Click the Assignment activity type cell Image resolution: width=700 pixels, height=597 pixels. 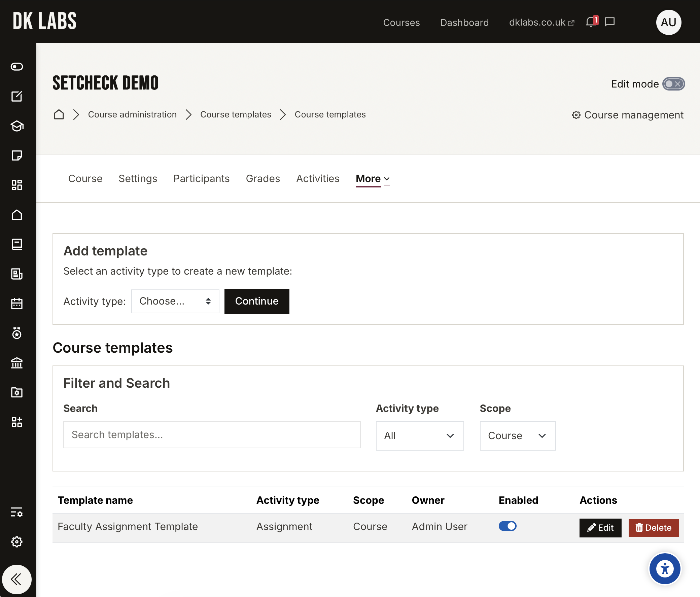click(x=284, y=526)
